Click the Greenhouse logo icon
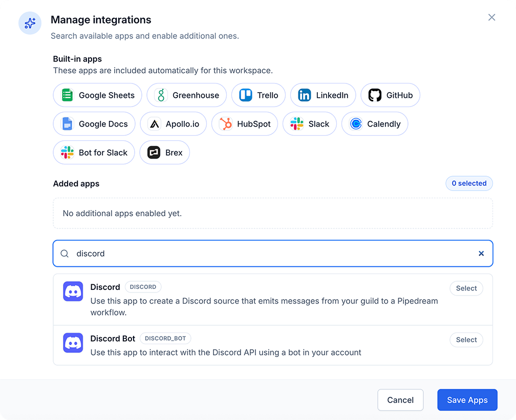This screenshot has width=516, height=420. tap(161, 95)
